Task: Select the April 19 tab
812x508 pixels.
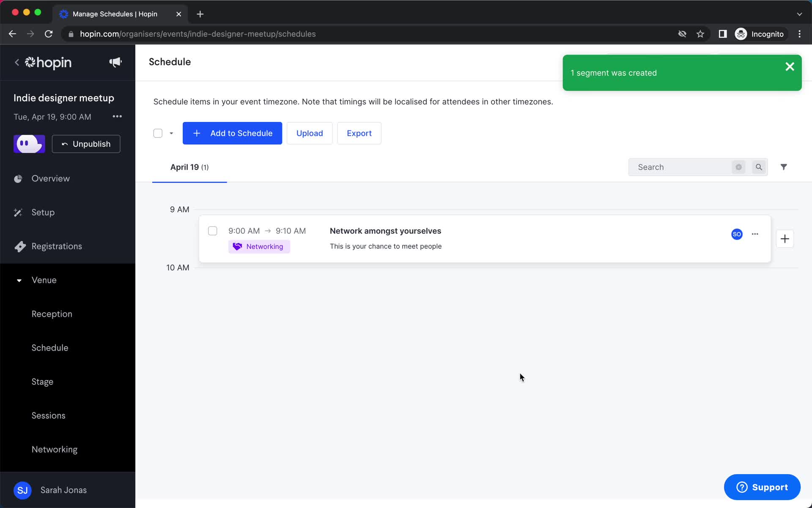Action: 189,167
